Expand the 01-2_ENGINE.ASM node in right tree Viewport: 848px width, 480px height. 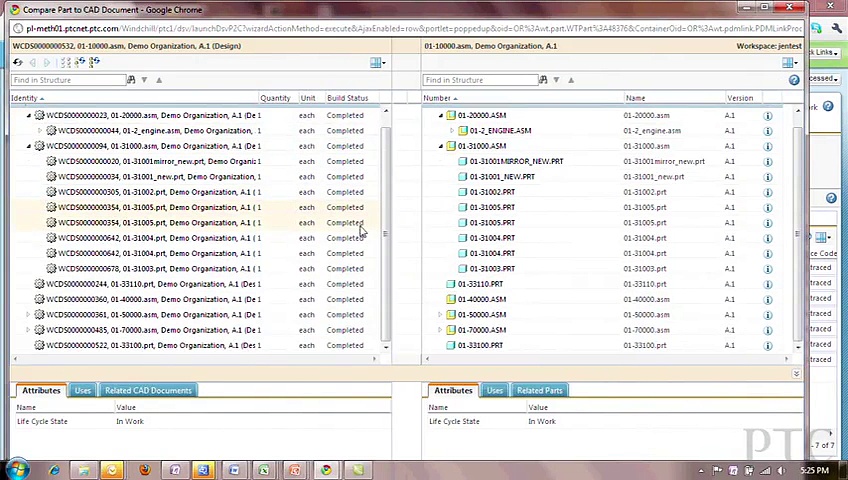[451, 131]
